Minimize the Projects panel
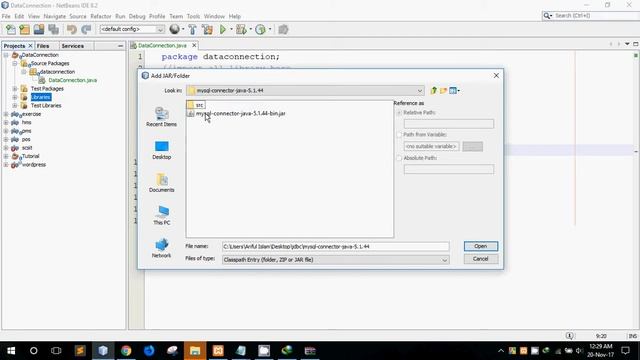This screenshot has width=640, height=360. click(x=120, y=46)
